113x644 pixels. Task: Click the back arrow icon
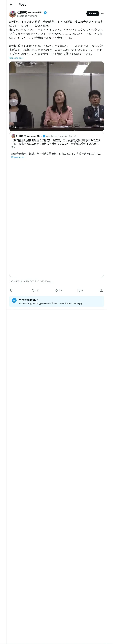pos(11,5)
